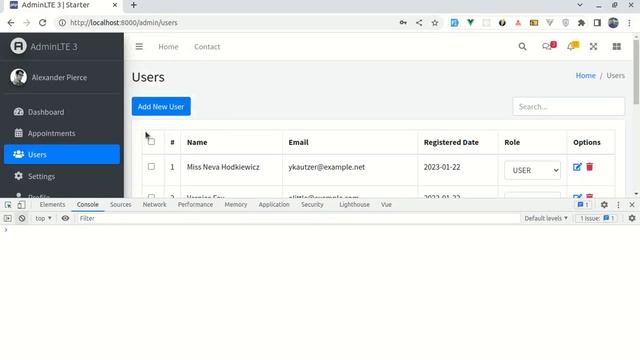Screen dimensions: 640x360
Task: Open the bell notifications icon
Action: pos(573,46)
